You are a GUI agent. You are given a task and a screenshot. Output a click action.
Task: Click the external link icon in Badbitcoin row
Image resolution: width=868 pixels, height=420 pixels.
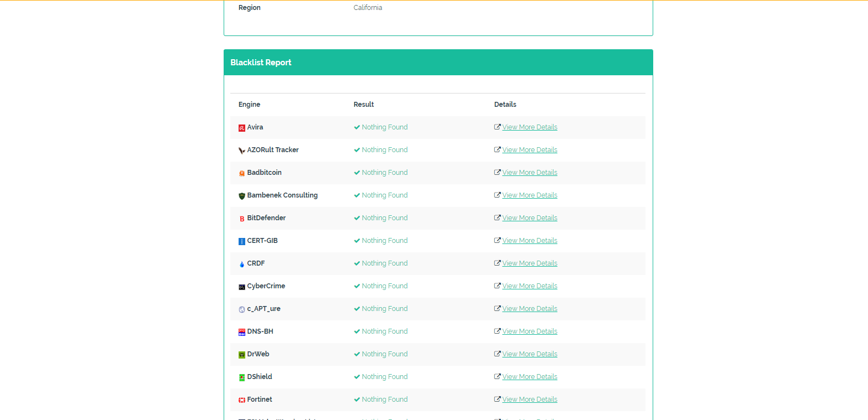coord(498,173)
